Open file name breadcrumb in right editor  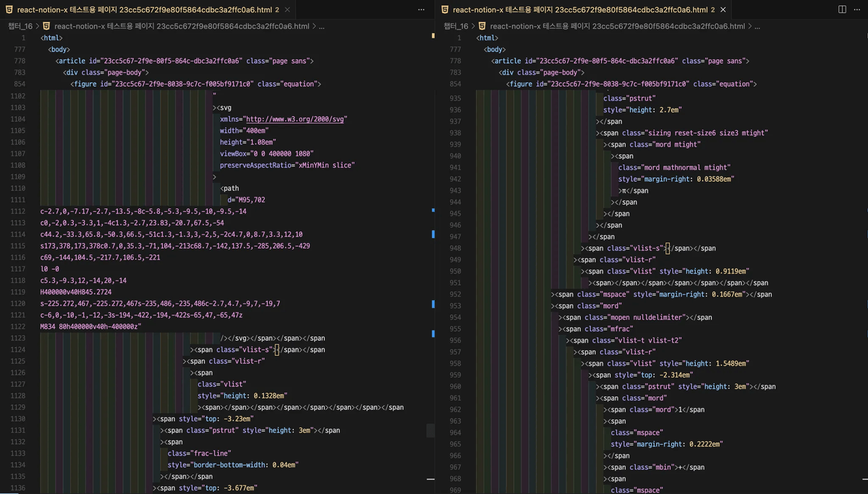tap(616, 26)
